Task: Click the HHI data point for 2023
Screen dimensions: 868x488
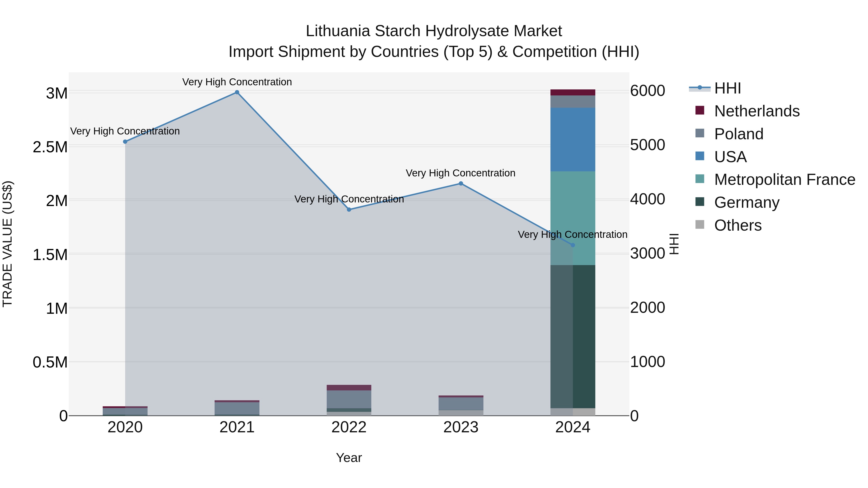Action: tap(461, 184)
